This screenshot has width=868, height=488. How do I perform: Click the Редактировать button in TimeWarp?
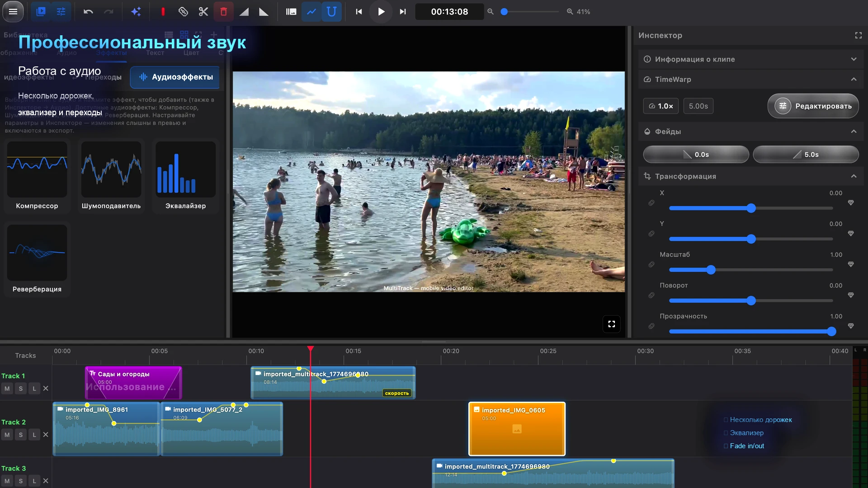[813, 106]
